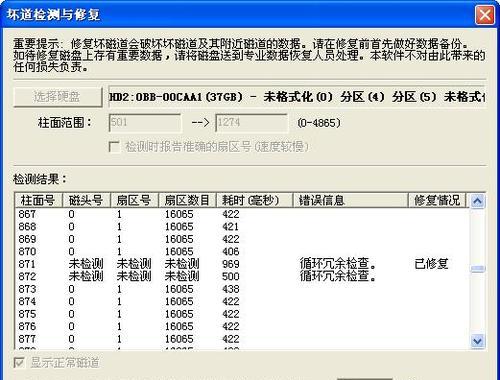The image size is (500, 380).
Task: Click the 500 time value in row 872
Action: click(231, 276)
